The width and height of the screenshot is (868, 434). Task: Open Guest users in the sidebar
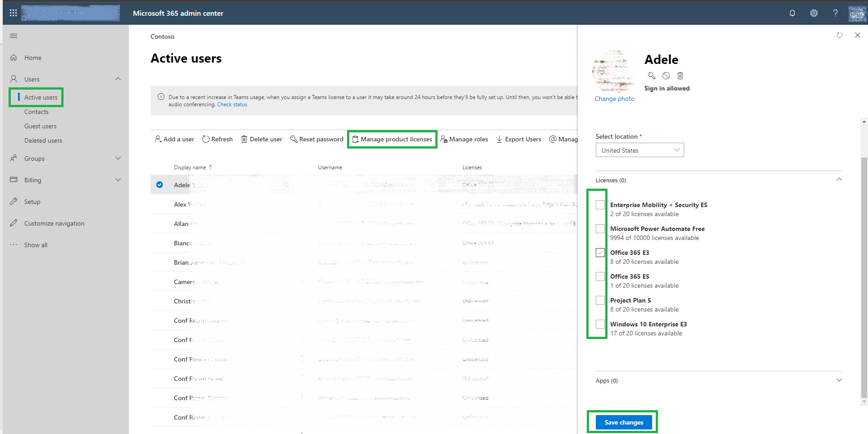click(41, 126)
